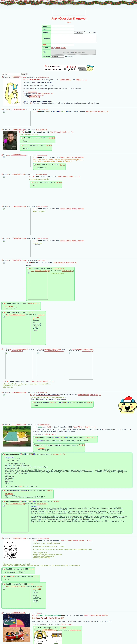Focus the Comment text area
Image resolution: width=137 pixels, height=644 pixels.
click(x=74, y=39)
